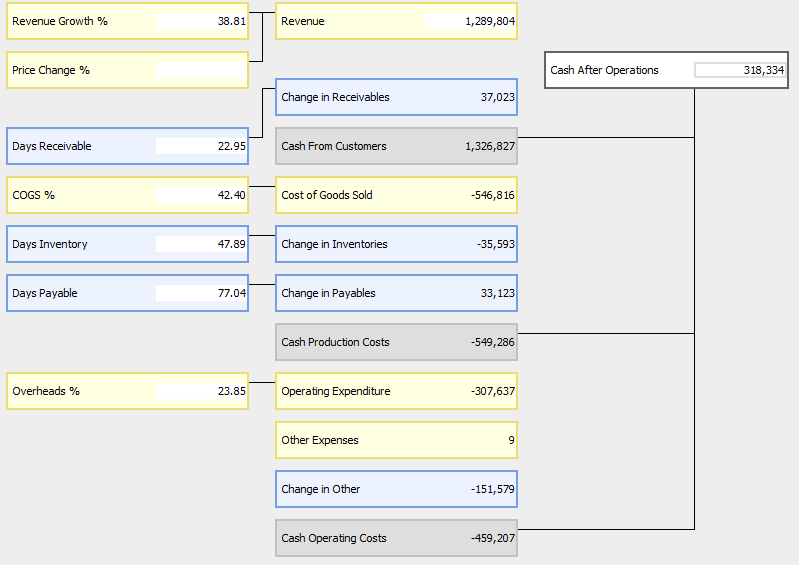Screen dimensions: 799x565
Task: Click the Change in Other box
Action: click(396, 489)
